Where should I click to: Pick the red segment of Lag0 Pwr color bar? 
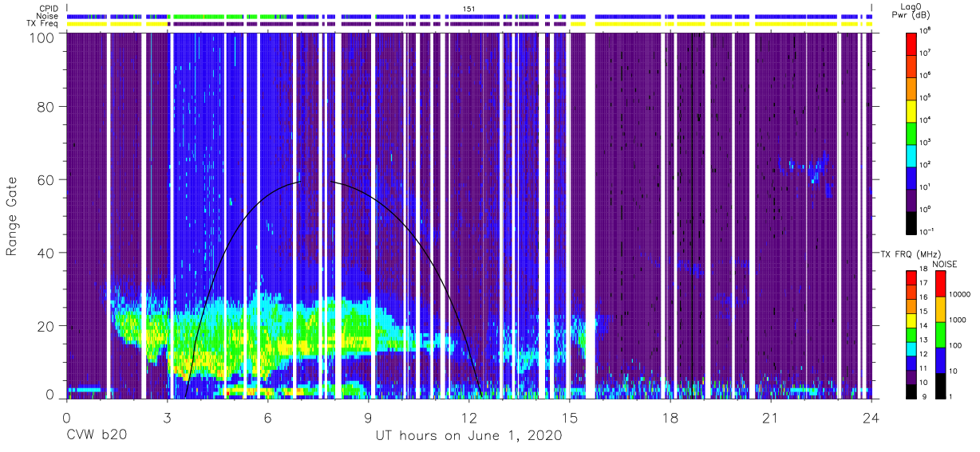click(x=911, y=43)
